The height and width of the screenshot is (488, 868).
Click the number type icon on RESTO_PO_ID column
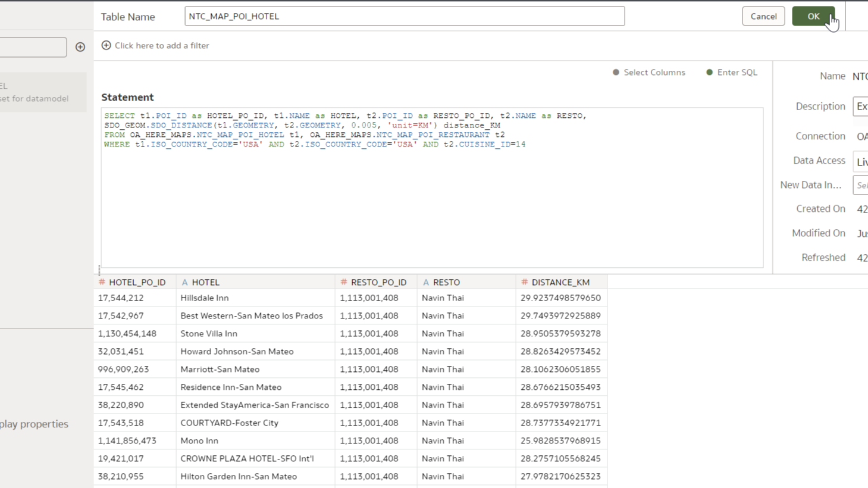(x=343, y=282)
